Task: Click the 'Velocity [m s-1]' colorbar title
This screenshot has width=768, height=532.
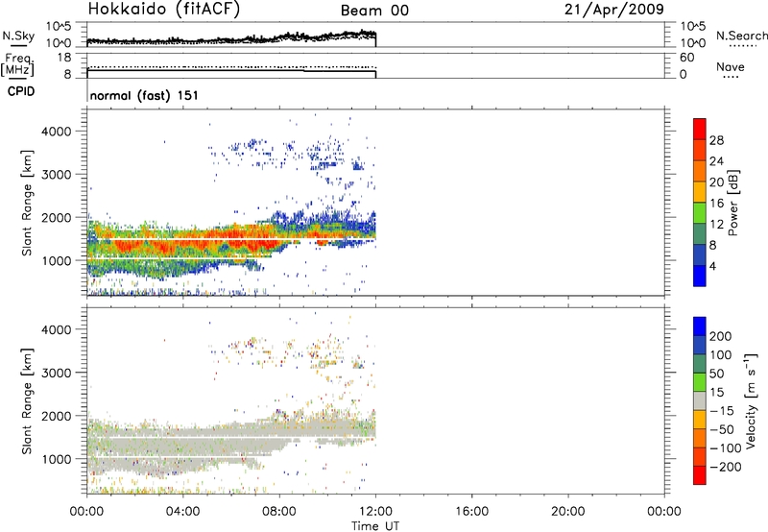Action: point(751,401)
